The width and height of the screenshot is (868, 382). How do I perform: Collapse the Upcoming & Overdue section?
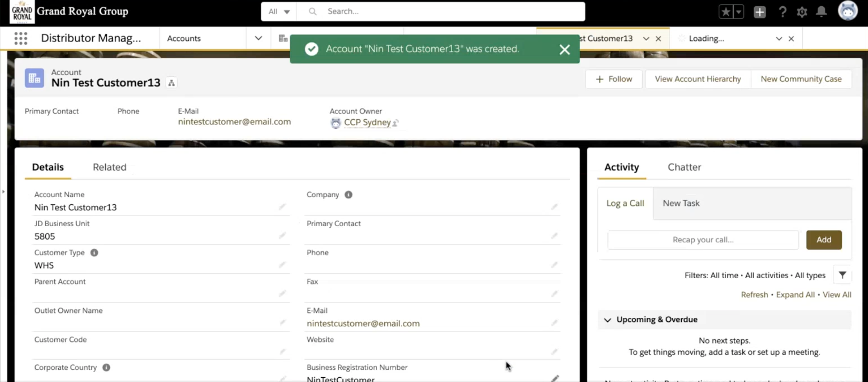click(607, 320)
